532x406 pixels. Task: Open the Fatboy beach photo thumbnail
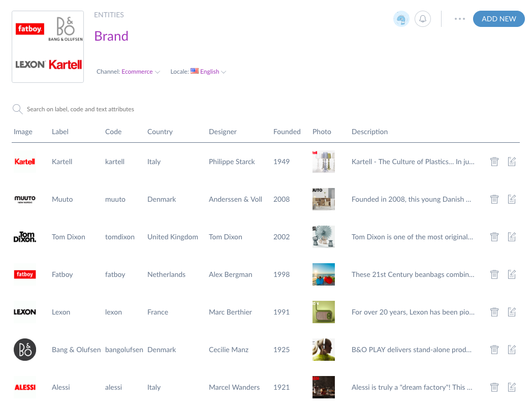[324, 274]
